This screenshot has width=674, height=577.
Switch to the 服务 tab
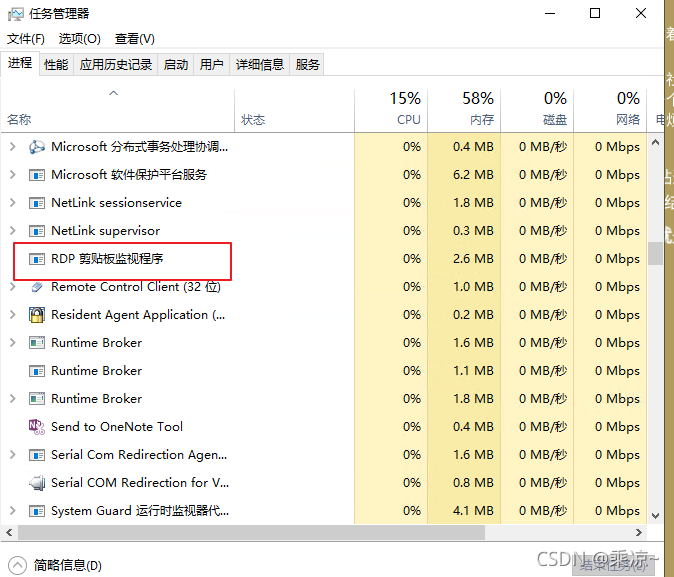pos(307,64)
